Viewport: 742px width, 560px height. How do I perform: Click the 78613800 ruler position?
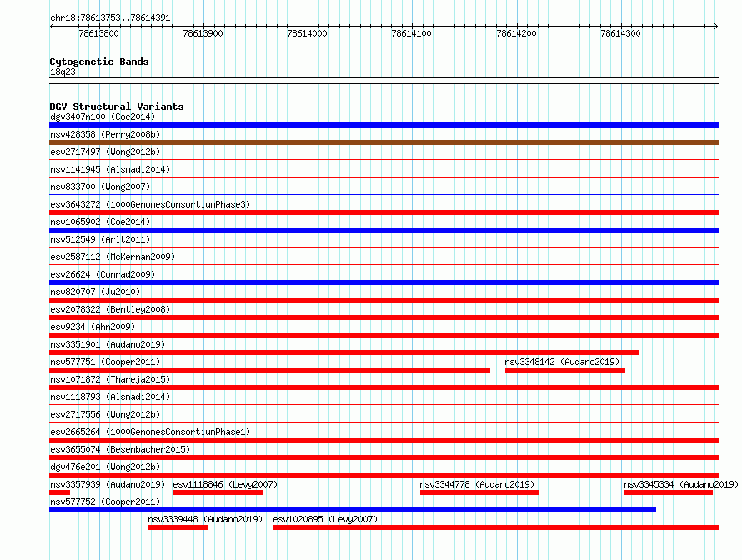pyautogui.click(x=99, y=33)
